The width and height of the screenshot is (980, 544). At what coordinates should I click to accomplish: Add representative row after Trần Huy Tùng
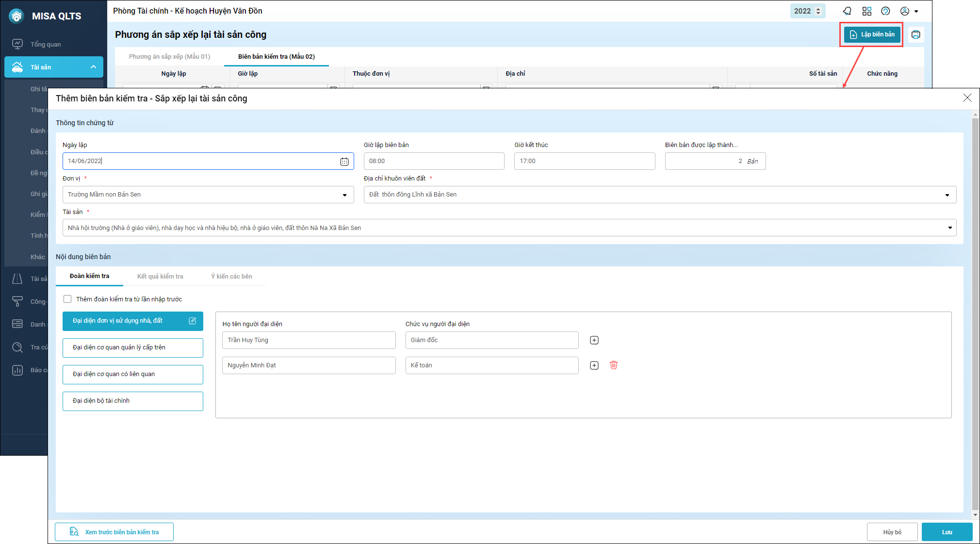coord(594,340)
